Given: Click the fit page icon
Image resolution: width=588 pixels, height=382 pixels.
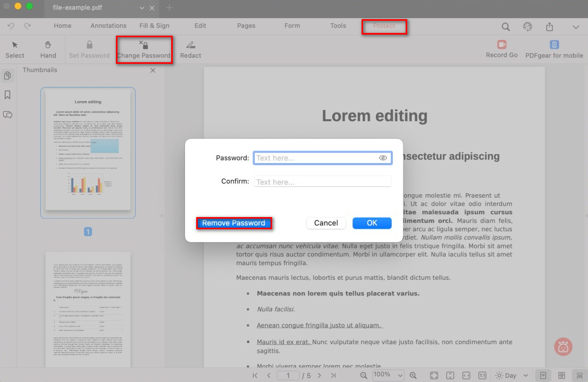Looking at the screenshot, I should pyautogui.click(x=434, y=375).
